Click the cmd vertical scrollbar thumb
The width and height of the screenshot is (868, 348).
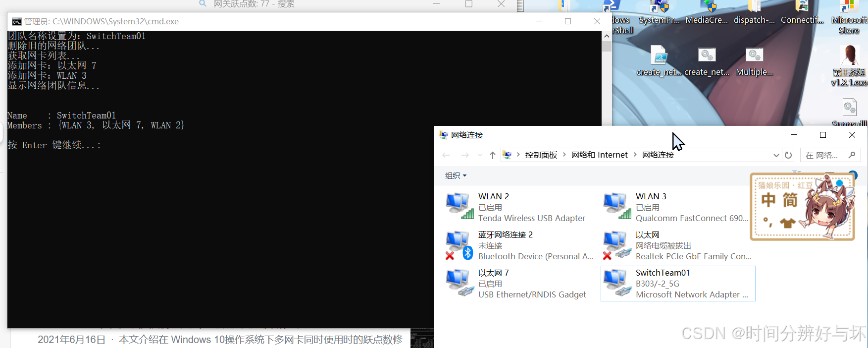tap(607, 47)
